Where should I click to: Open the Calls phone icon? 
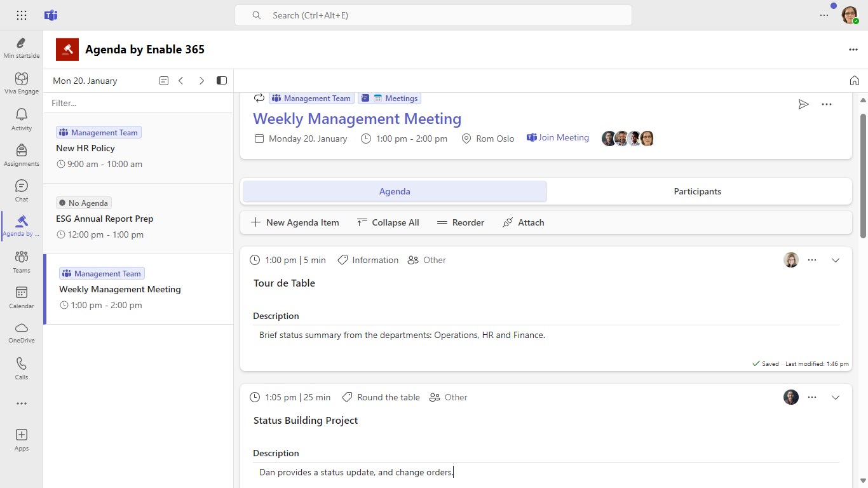pos(22,367)
